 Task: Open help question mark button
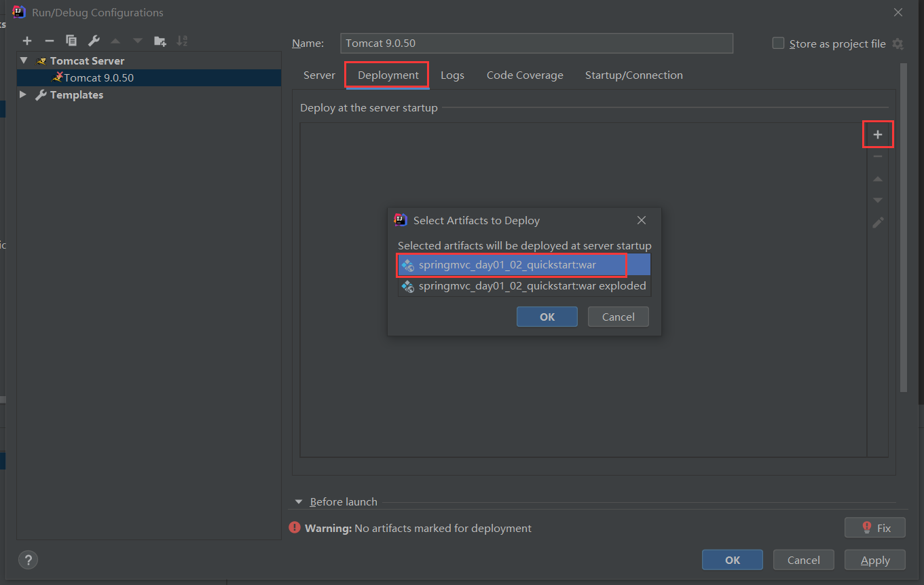point(28,560)
